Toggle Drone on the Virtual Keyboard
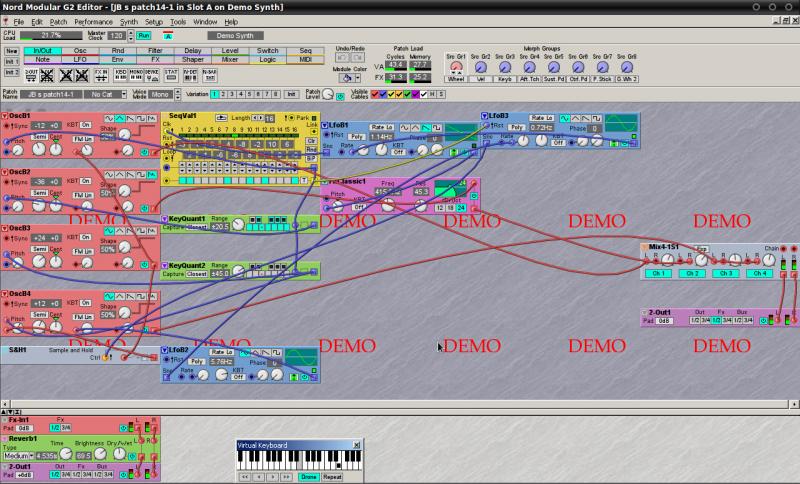The width and height of the screenshot is (800, 484). (x=308, y=477)
